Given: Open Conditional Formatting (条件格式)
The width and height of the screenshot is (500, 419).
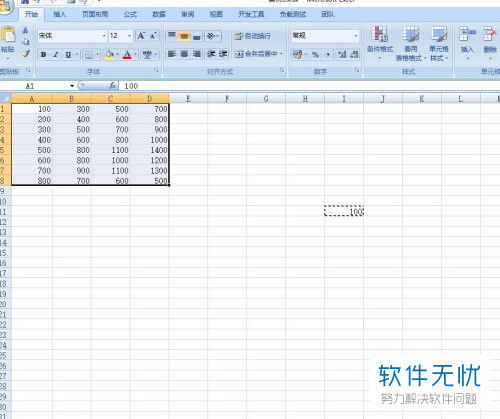Looking at the screenshot, I should pyautogui.click(x=380, y=43).
